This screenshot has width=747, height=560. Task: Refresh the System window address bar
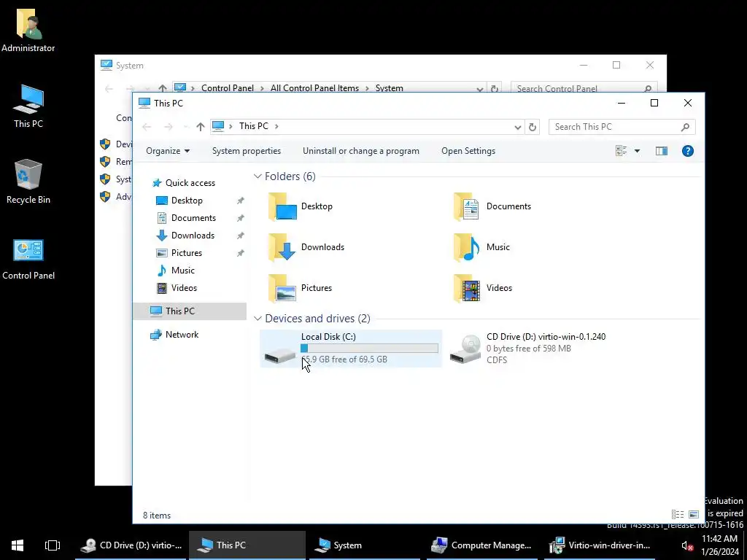(495, 88)
